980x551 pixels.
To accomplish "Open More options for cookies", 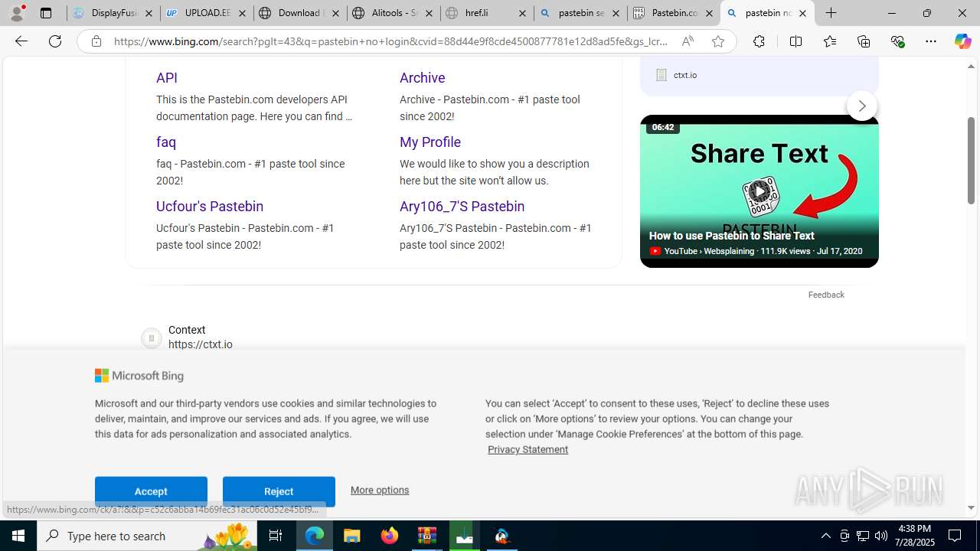I will pos(380,490).
